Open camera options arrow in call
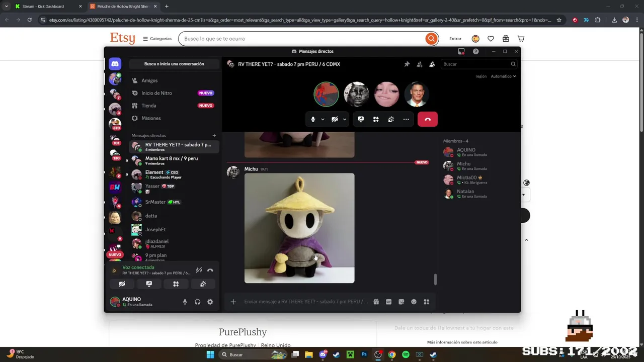 click(x=344, y=119)
